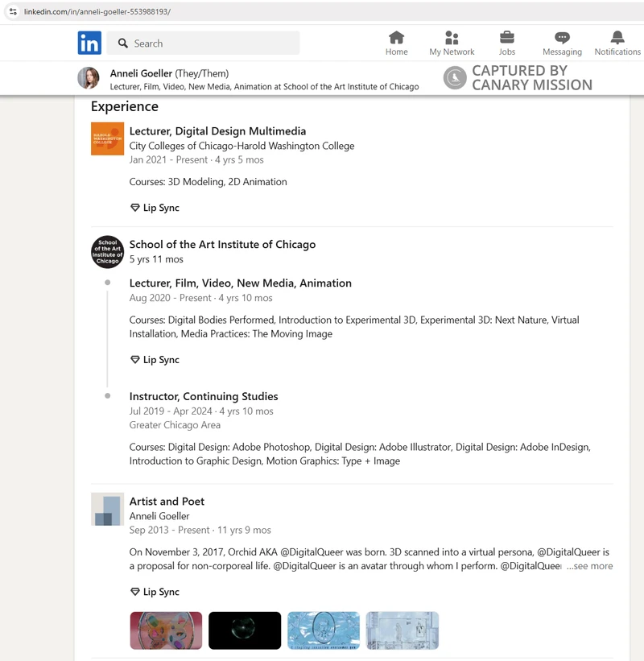Image resolution: width=644 pixels, height=661 pixels.
Task: Open the fourth pale blue room media thumbnail
Action: pyautogui.click(x=402, y=630)
